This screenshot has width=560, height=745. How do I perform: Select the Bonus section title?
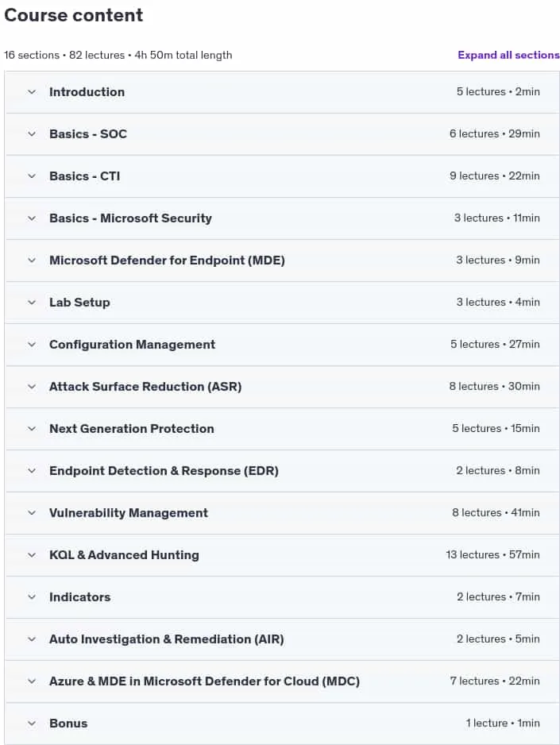click(68, 724)
